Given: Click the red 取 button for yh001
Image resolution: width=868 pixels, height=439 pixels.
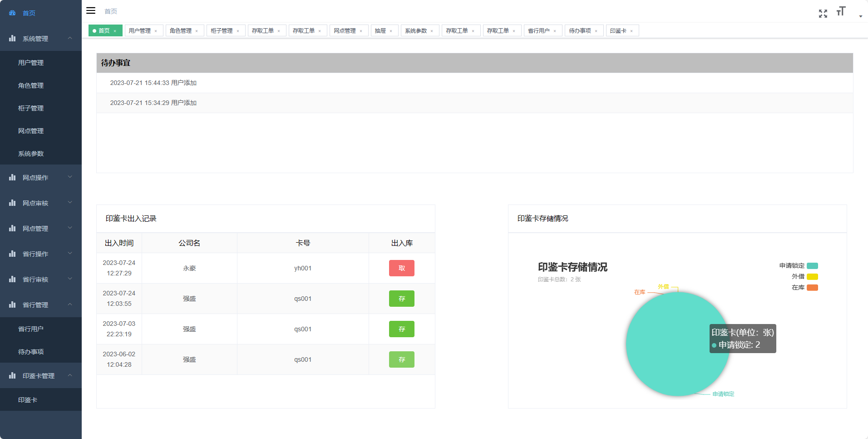Looking at the screenshot, I should (401, 268).
